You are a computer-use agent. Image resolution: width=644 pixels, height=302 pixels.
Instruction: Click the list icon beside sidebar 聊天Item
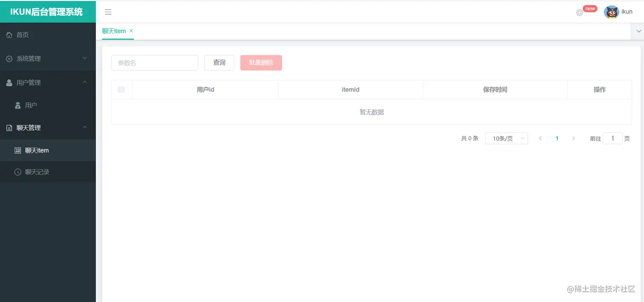[18, 150]
